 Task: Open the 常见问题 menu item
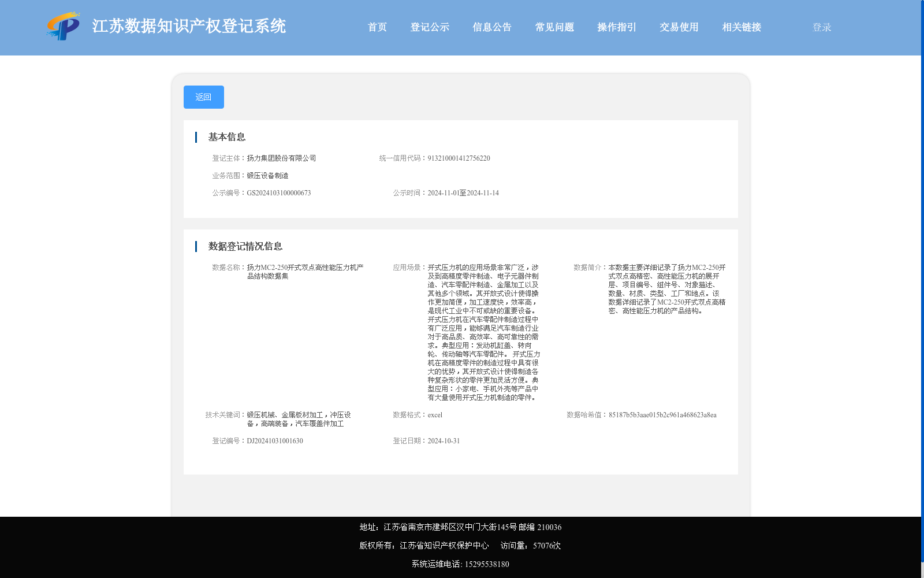pos(554,27)
